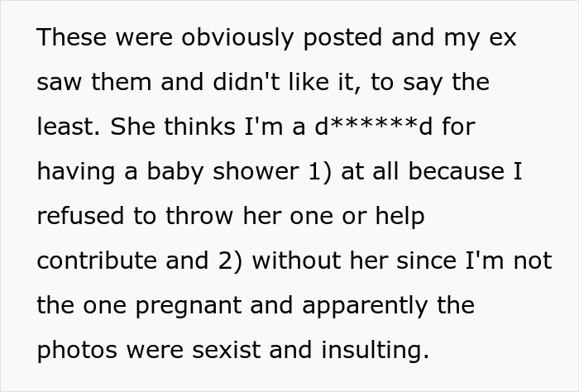Click the word "thinks" on third line
This screenshot has height=392, width=579.
(199, 127)
